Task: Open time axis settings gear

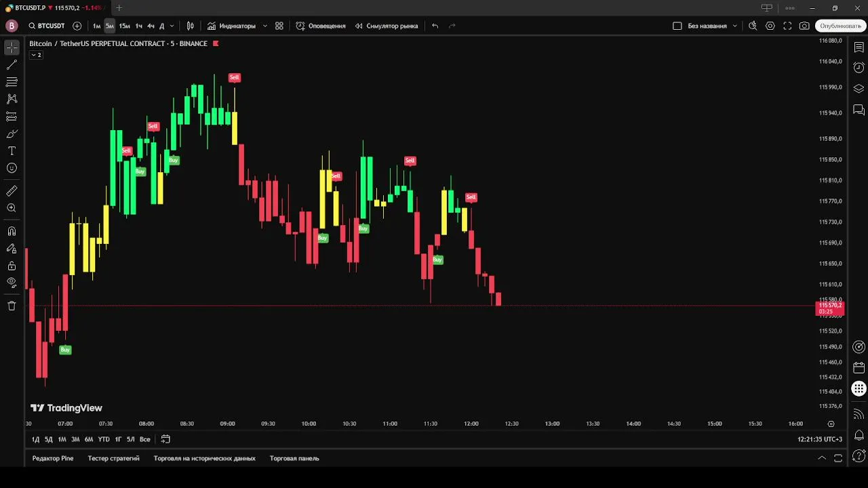Action: [831, 424]
